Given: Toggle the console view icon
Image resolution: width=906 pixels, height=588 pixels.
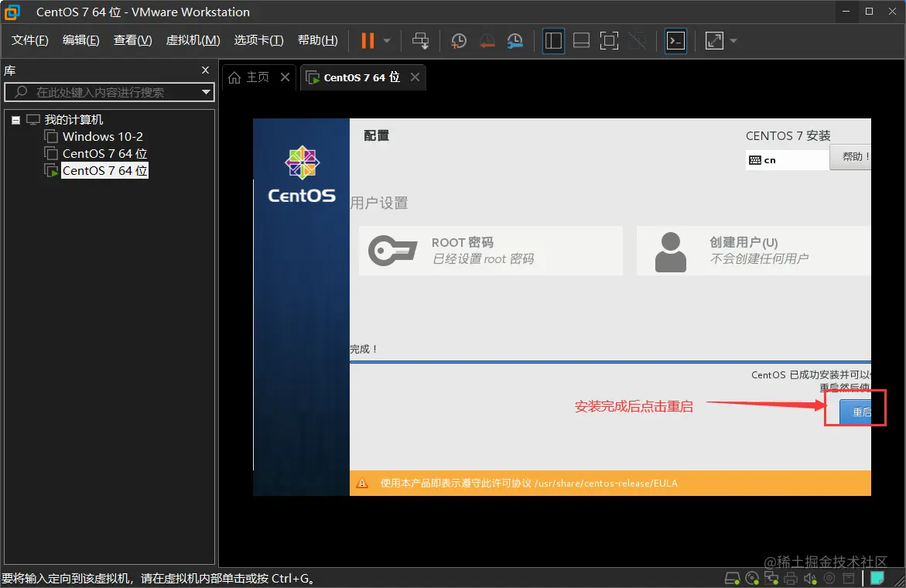Looking at the screenshot, I should (x=675, y=40).
